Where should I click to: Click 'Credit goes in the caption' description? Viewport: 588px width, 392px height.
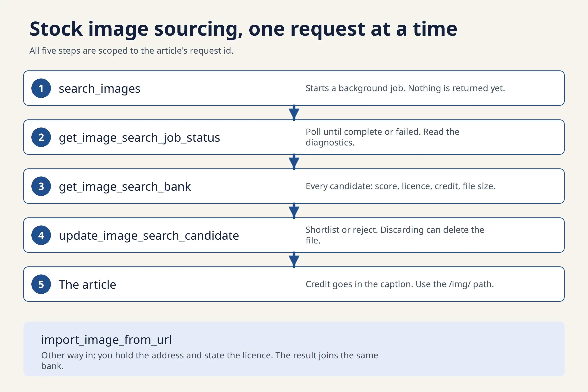click(x=400, y=284)
